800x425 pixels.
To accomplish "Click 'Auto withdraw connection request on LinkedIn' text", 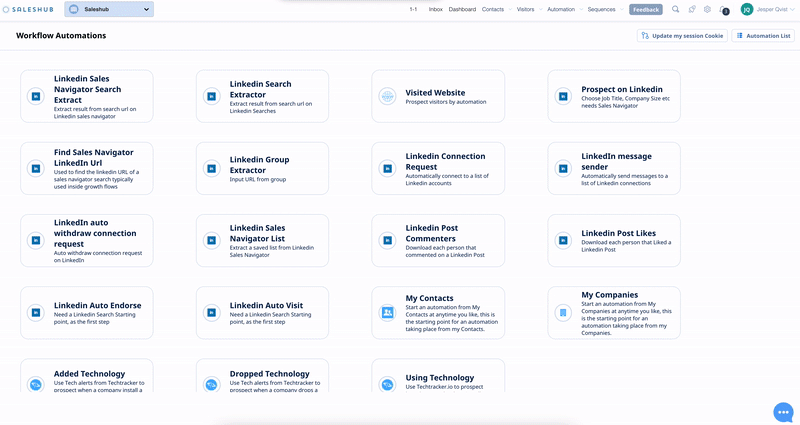I will 98,257.
